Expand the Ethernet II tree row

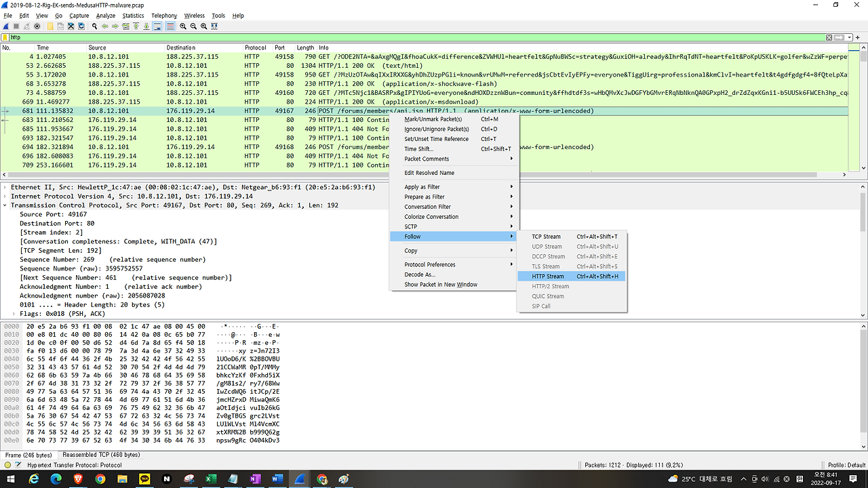[5, 187]
